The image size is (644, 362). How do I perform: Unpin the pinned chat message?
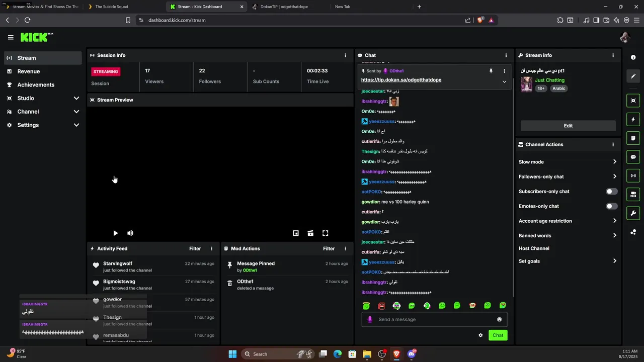click(491, 71)
